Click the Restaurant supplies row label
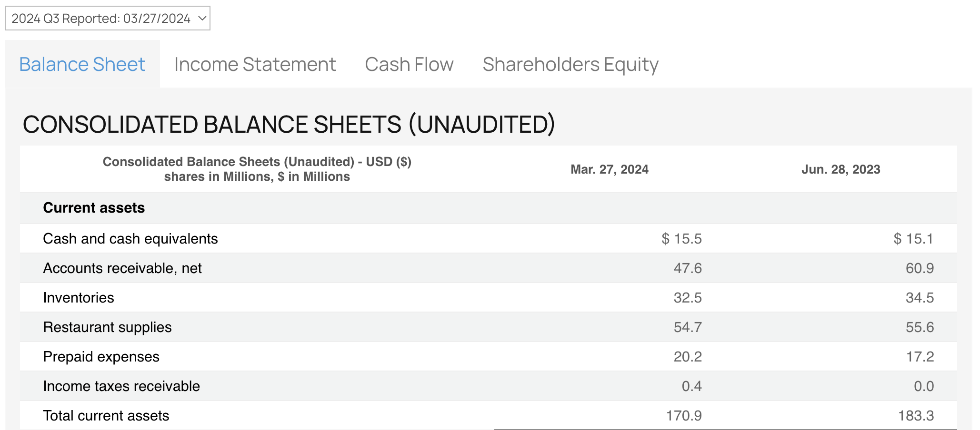Screen dimensions: 980x430 tap(107, 327)
